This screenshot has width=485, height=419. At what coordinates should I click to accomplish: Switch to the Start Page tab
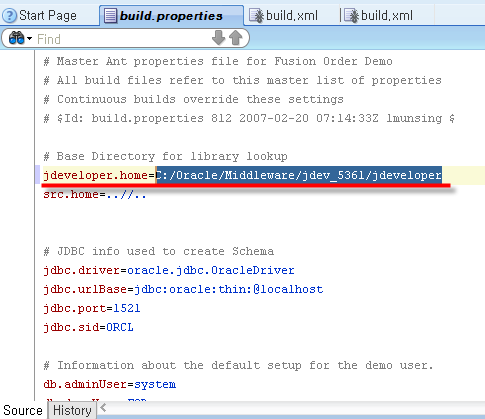[48, 16]
